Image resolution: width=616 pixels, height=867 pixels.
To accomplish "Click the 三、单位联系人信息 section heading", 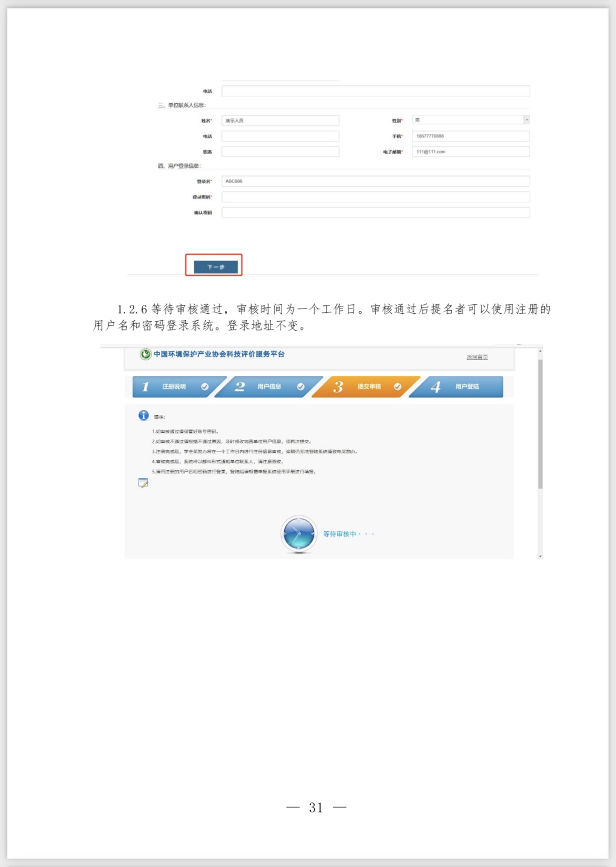I will point(182,105).
